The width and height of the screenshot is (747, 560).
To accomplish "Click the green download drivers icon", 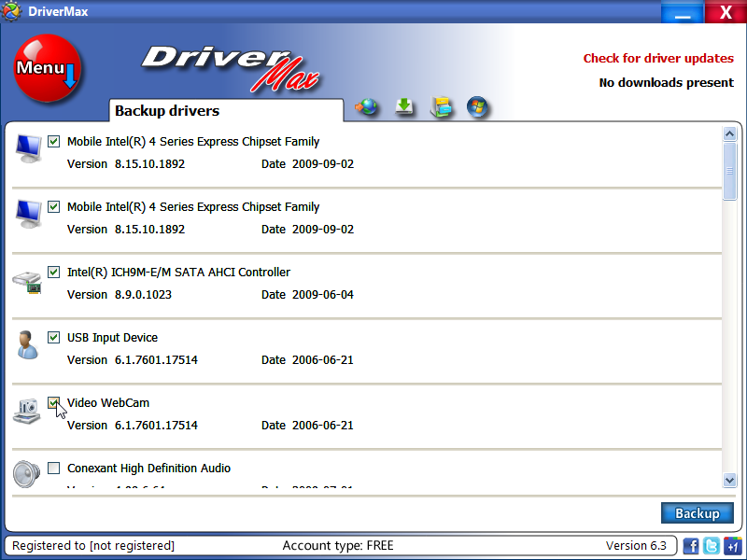I will (x=404, y=107).
